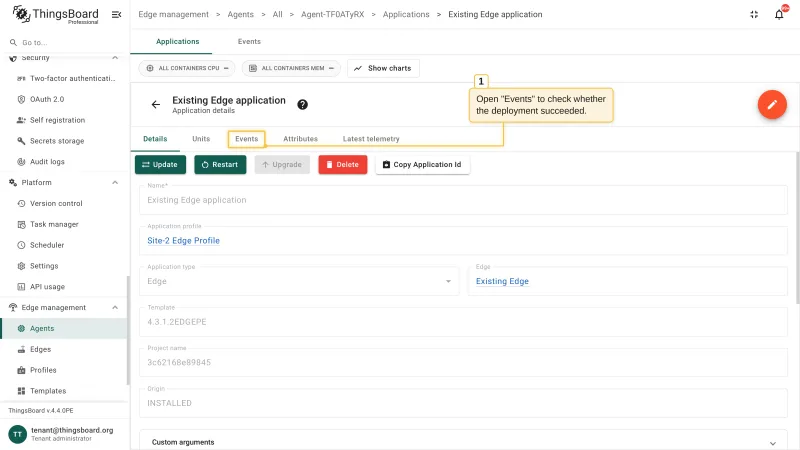Open API usage page

65,287
